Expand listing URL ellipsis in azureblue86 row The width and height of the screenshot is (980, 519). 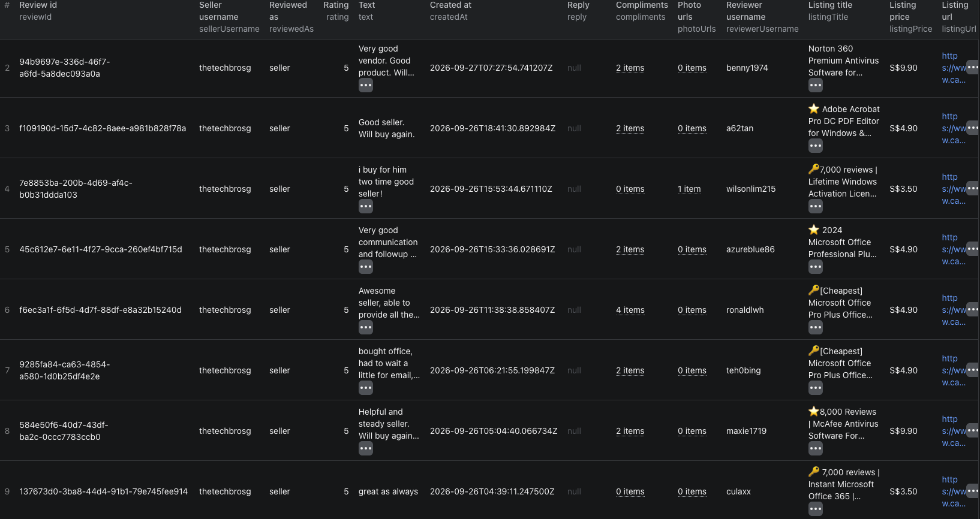click(973, 249)
